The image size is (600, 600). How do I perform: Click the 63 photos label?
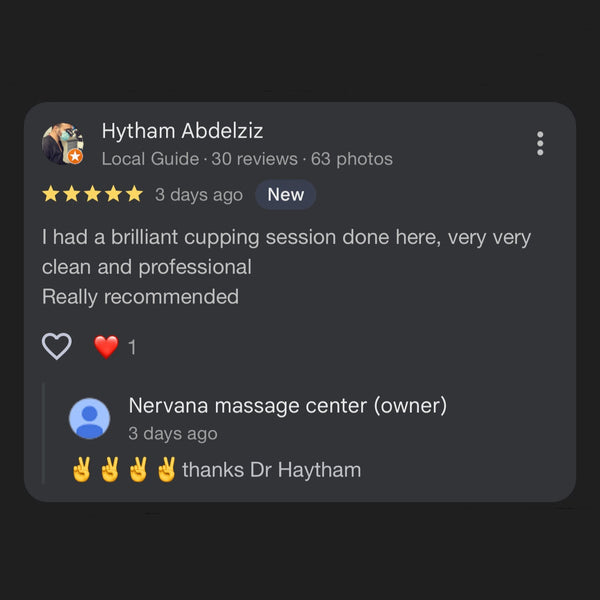click(352, 159)
